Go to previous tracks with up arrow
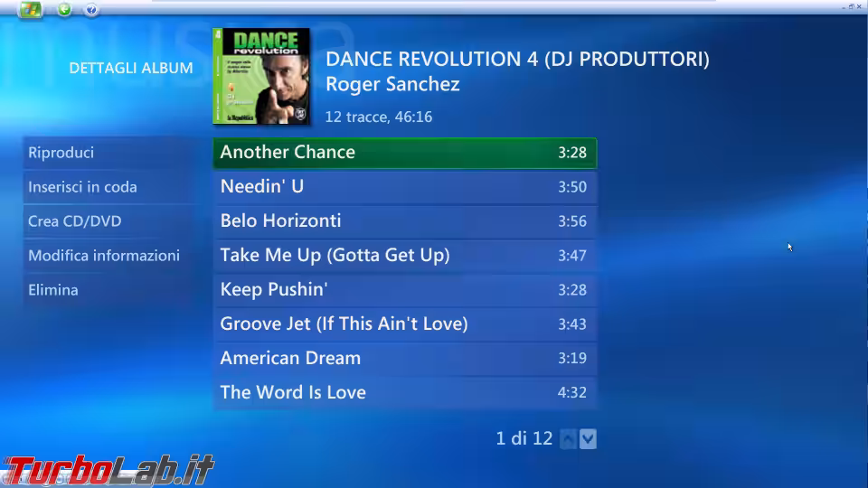The width and height of the screenshot is (868, 488). tap(568, 439)
